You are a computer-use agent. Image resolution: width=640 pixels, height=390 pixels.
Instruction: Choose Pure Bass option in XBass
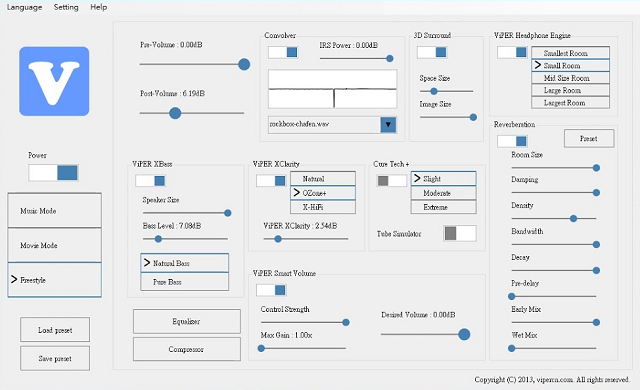184,282
